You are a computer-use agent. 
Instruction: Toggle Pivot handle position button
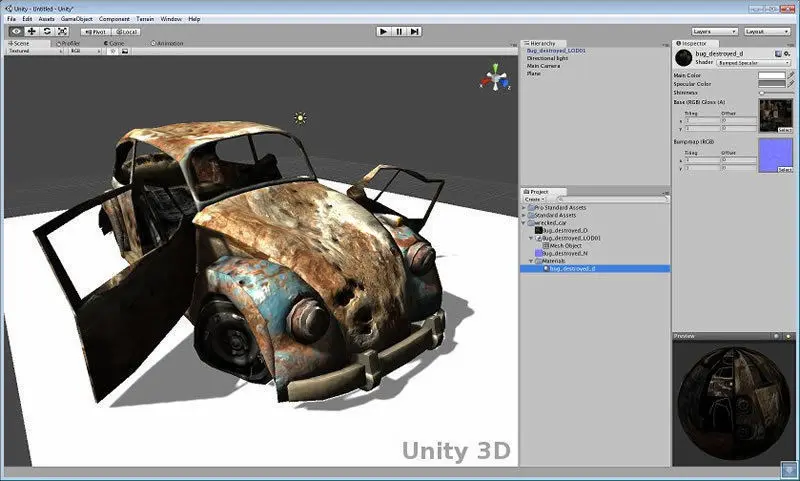[x=96, y=32]
